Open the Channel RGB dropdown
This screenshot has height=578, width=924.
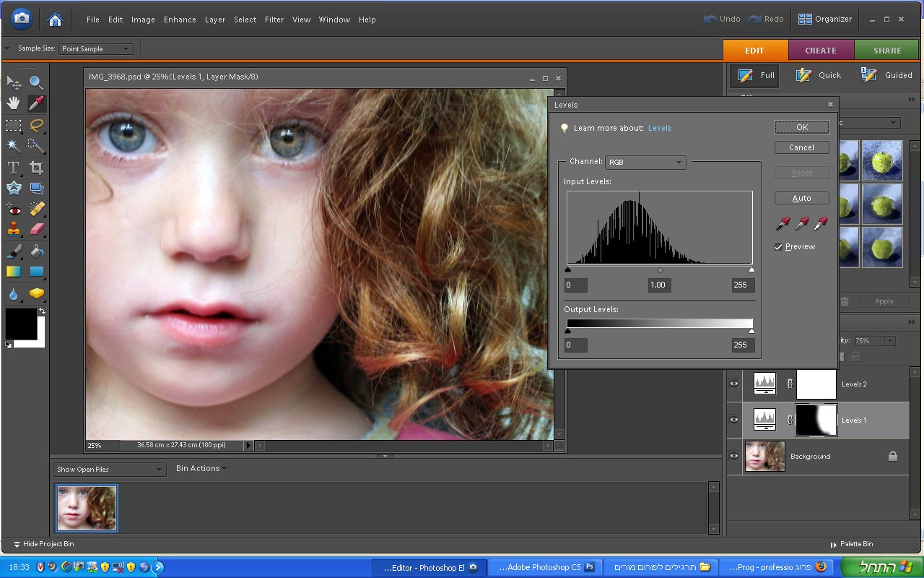(x=645, y=163)
